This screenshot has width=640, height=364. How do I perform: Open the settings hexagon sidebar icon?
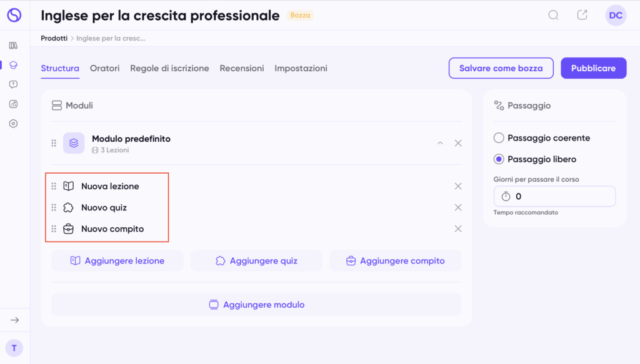14,124
